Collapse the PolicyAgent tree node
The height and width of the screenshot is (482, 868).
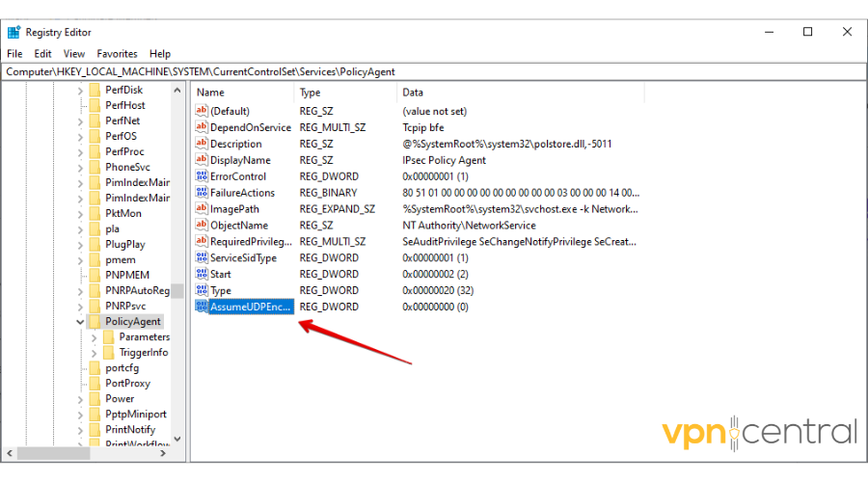coord(79,321)
